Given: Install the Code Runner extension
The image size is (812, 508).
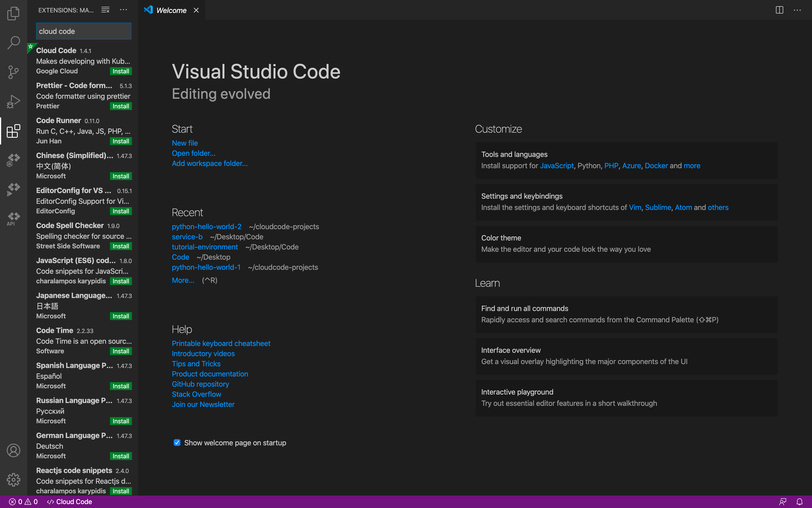Looking at the screenshot, I should (121, 141).
